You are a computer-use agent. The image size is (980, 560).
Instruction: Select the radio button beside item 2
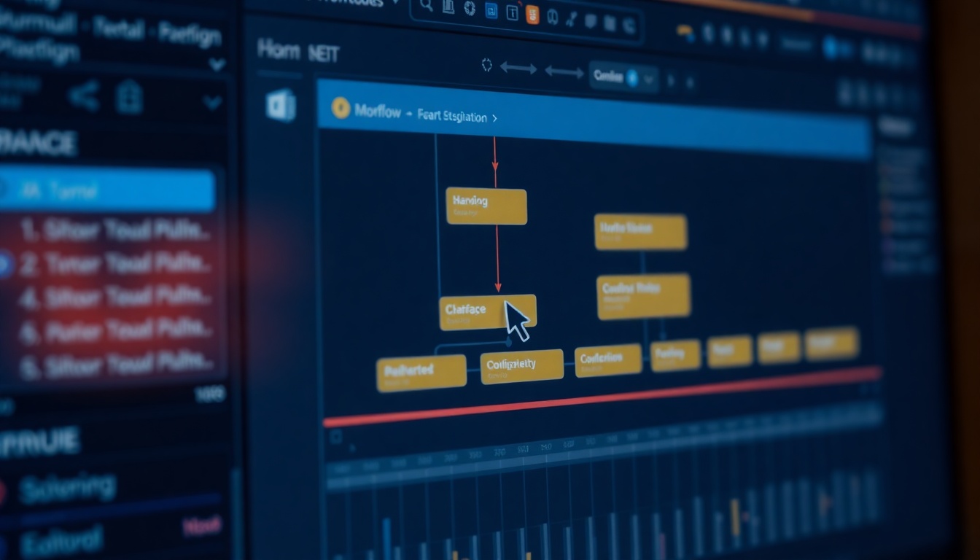[x=4, y=264]
